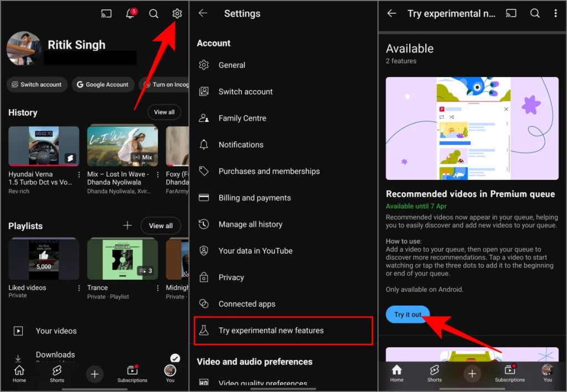
Task: Open Your data in YouTube
Action: point(283,251)
